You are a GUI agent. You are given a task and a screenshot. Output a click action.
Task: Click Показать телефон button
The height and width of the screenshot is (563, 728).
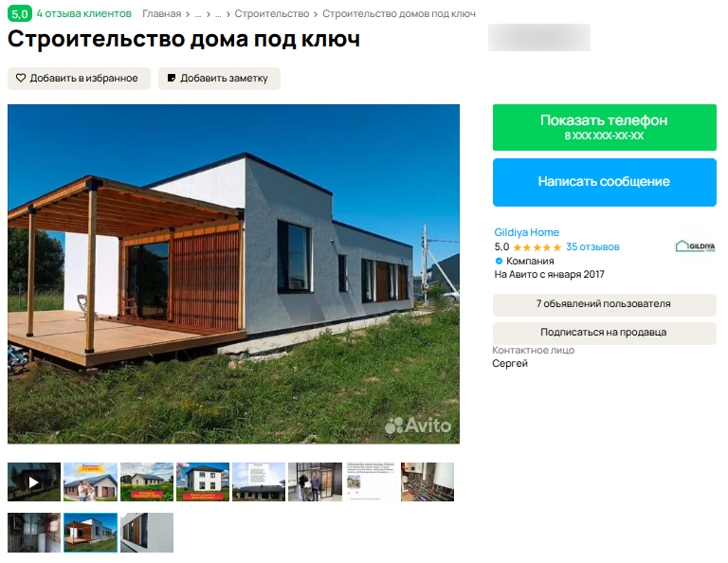605,127
